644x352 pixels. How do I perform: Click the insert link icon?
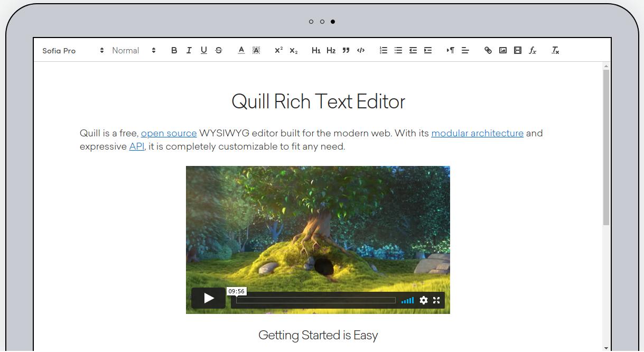[x=488, y=51]
